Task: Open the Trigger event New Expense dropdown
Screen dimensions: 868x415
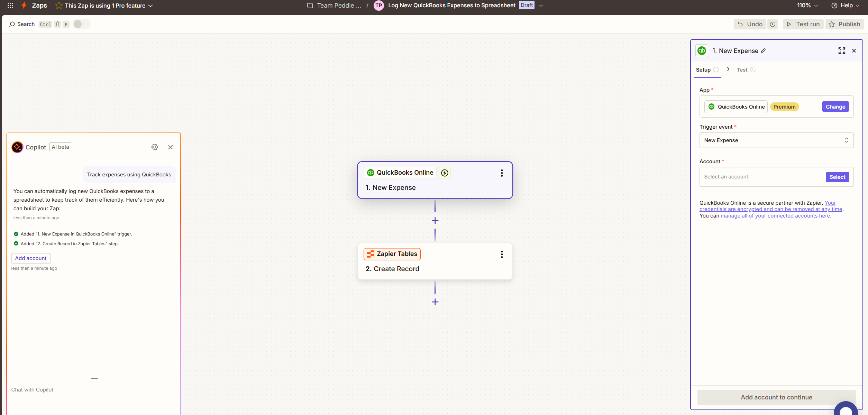Action: 776,140
